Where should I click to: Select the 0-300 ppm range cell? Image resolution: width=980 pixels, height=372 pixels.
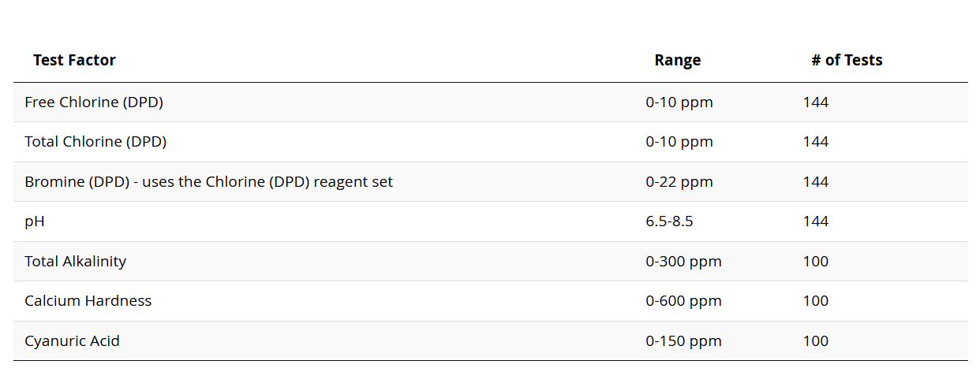(x=683, y=262)
